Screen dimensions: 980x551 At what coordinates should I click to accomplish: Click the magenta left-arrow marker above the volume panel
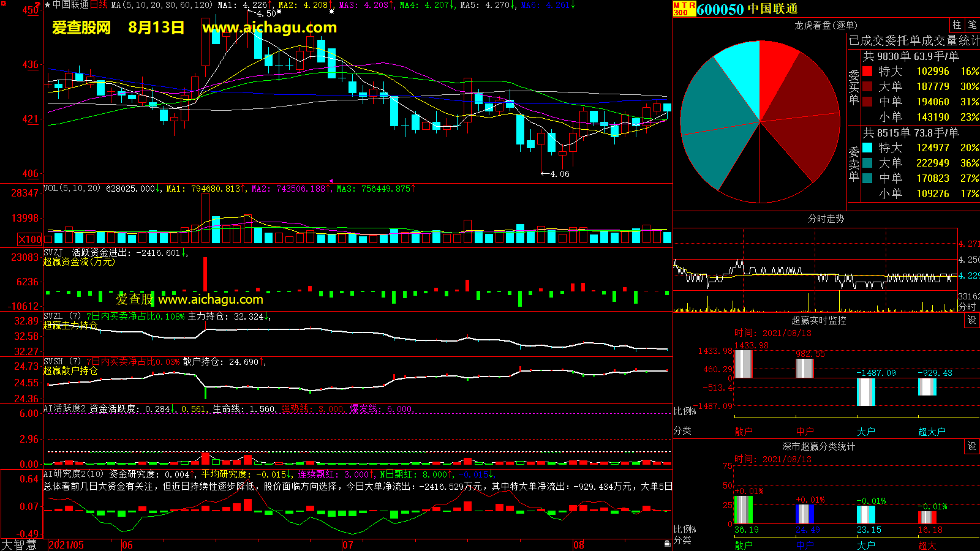pos(331,181)
